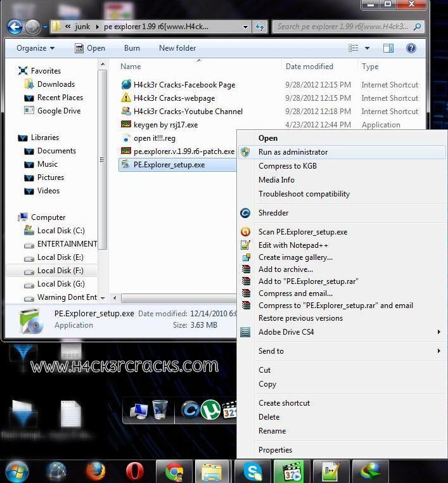Open the recent locations dropdown arrow
448x483 pixels.
tap(45, 27)
